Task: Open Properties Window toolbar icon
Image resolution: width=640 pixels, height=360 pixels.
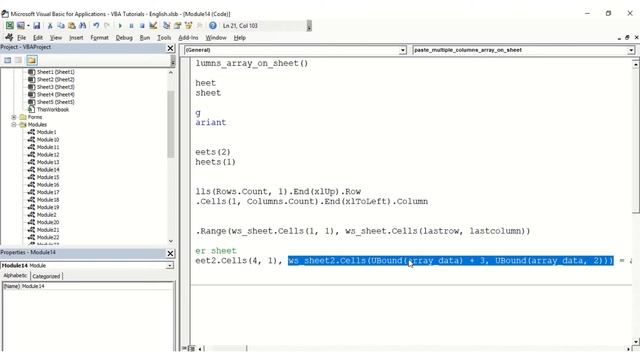Action: pyautogui.click(x=178, y=26)
